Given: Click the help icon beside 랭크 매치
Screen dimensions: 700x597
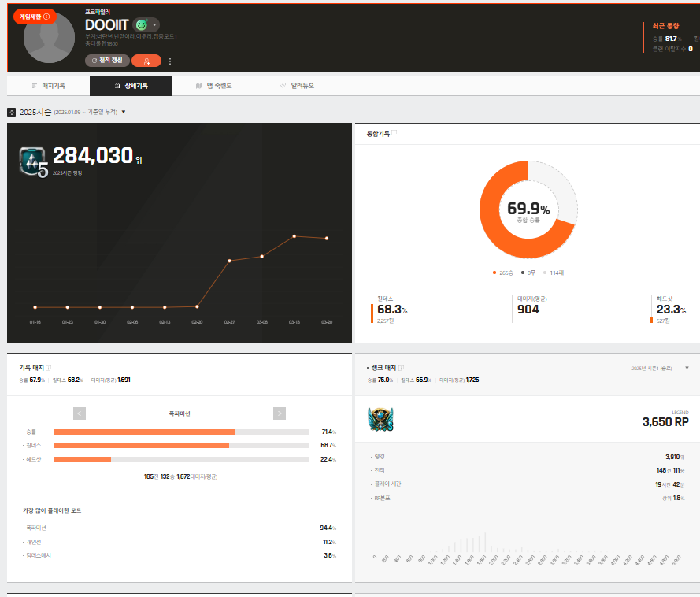Looking at the screenshot, I should point(401,368).
